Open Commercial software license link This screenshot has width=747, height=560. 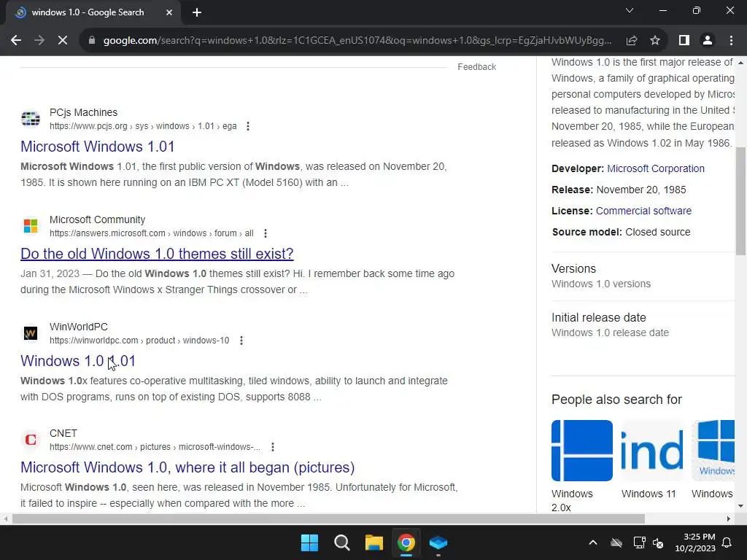point(643,211)
